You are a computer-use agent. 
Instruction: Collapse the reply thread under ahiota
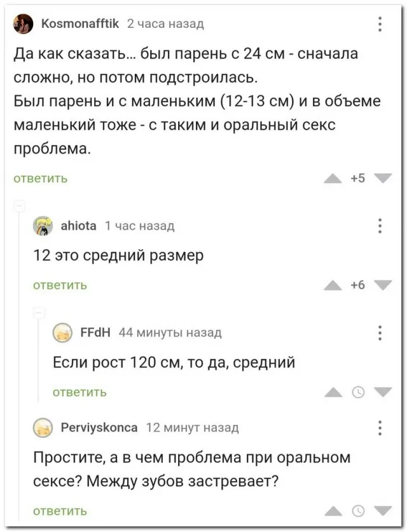point(38,313)
